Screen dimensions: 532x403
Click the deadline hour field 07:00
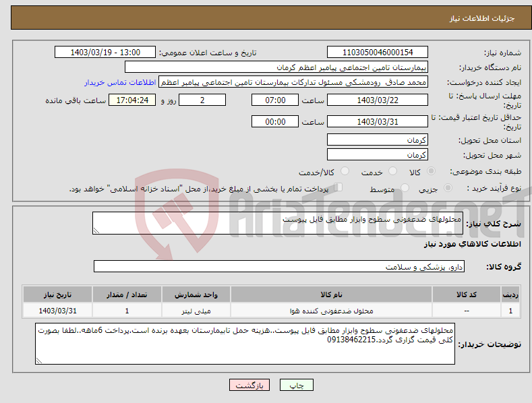tap(275, 100)
